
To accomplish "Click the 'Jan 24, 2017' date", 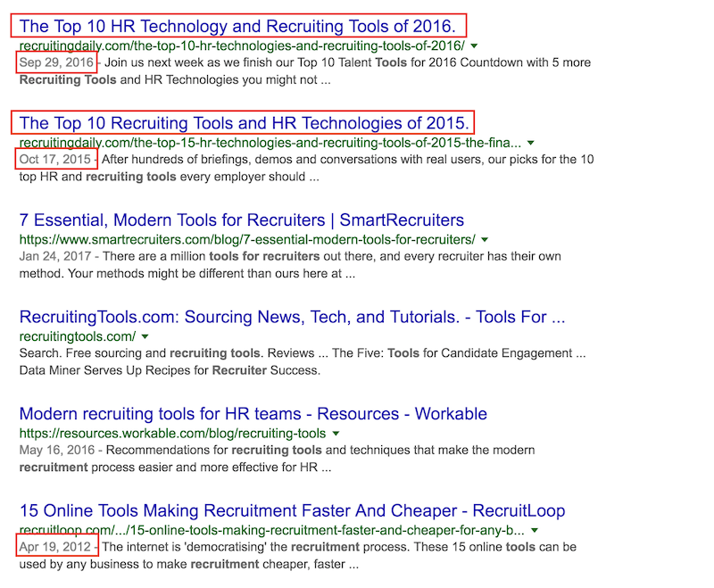I will point(55,256).
